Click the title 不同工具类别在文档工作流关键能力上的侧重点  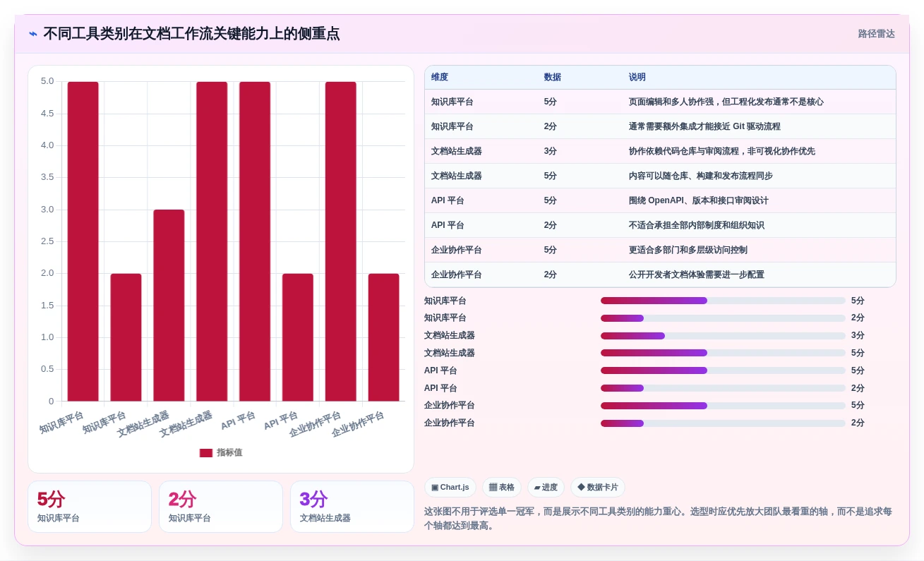click(191, 34)
